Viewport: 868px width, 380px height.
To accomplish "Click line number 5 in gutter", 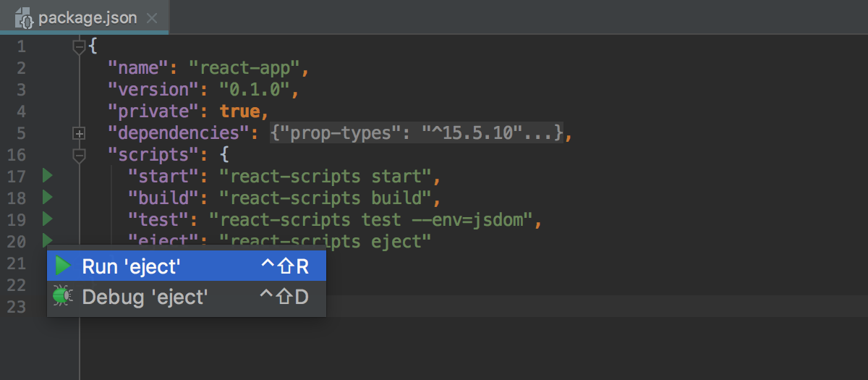I will (x=21, y=134).
